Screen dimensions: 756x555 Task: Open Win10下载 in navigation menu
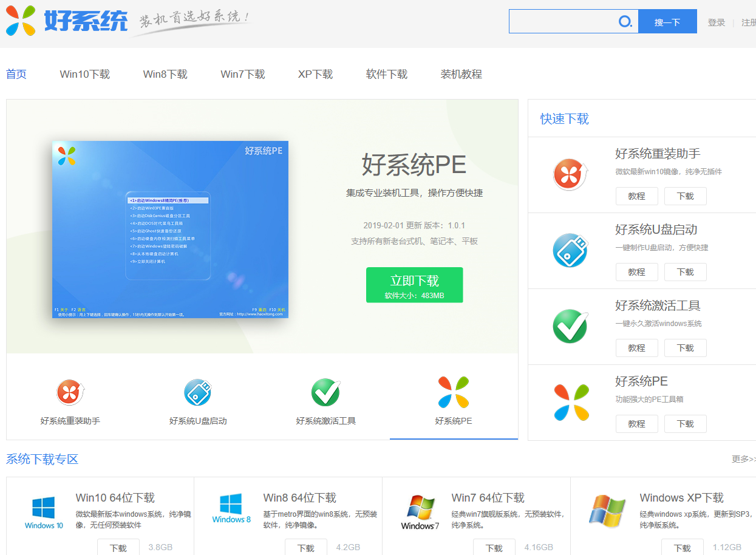84,74
